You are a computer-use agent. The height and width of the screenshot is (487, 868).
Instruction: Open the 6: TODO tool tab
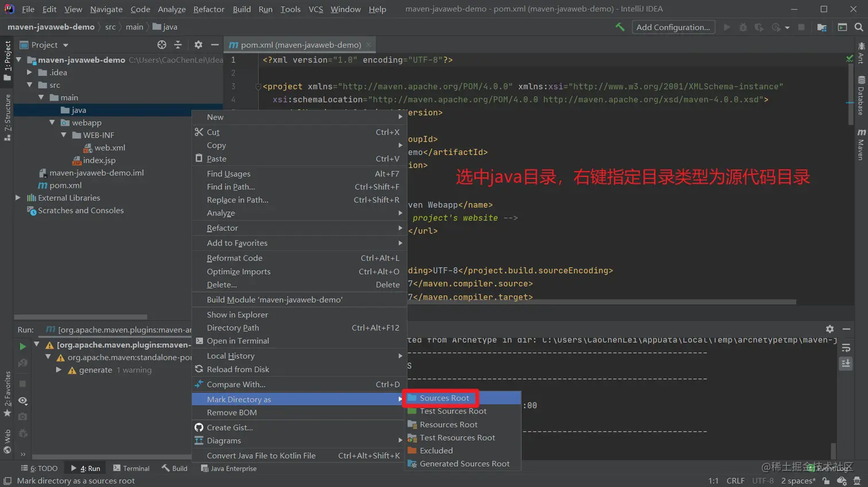coord(40,469)
